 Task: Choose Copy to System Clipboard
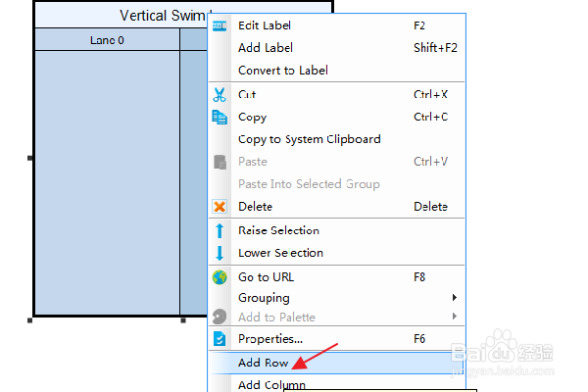pyautogui.click(x=309, y=139)
